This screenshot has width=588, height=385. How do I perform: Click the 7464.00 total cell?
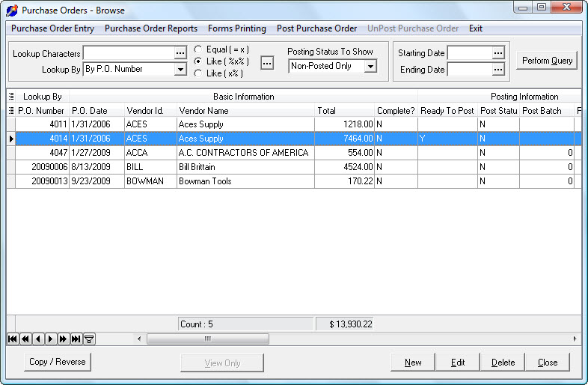pos(344,139)
